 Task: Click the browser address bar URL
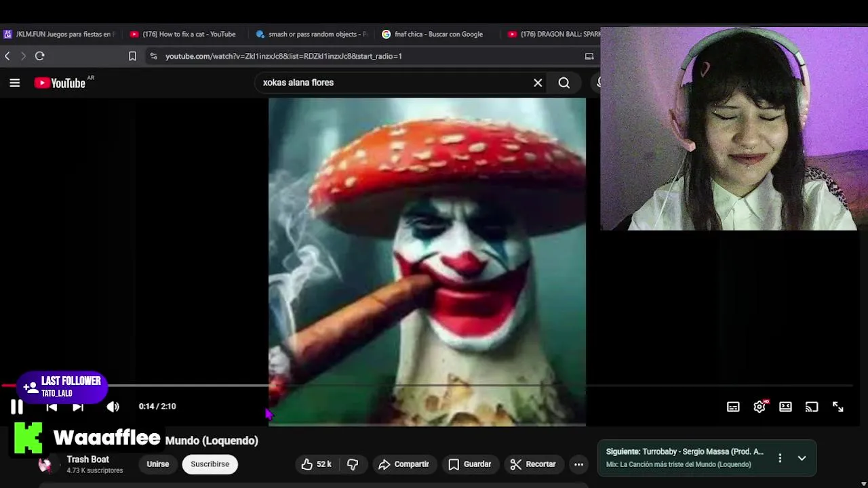(283, 56)
